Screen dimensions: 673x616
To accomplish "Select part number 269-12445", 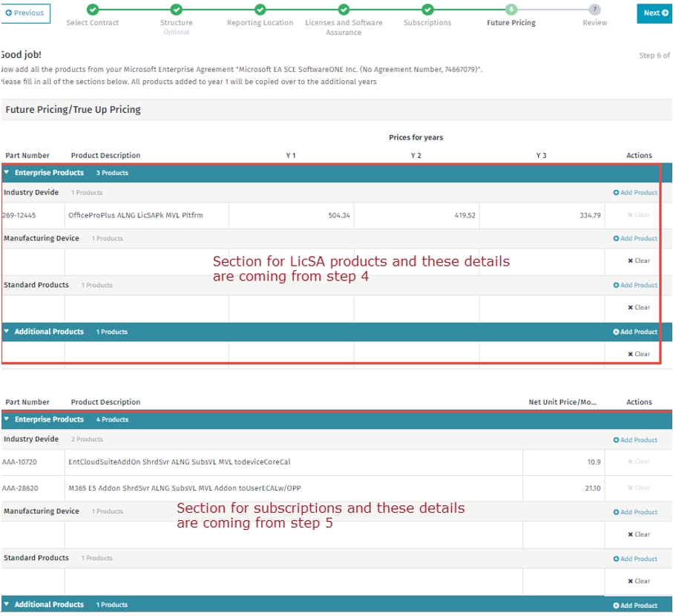I will pyautogui.click(x=19, y=215).
